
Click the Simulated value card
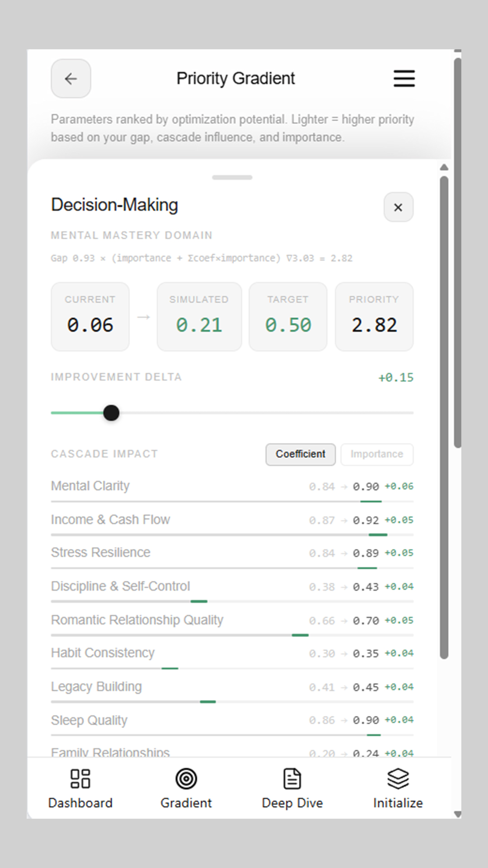(x=199, y=316)
